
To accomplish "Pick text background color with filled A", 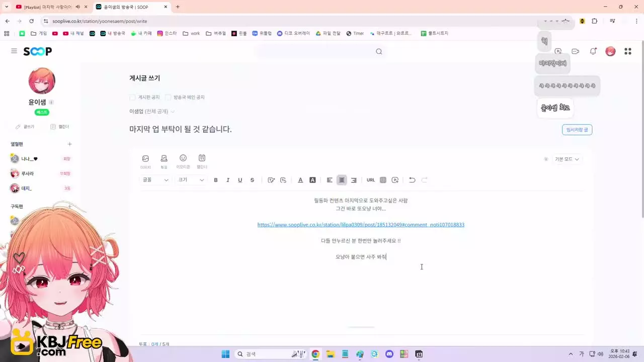I will [312, 180].
